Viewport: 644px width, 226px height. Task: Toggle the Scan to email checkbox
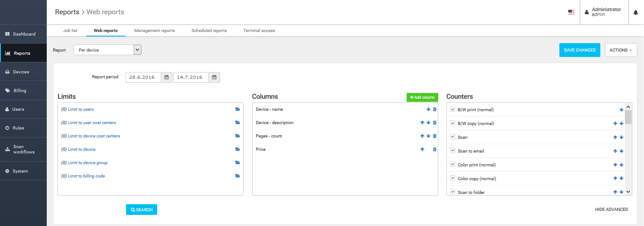click(452, 151)
